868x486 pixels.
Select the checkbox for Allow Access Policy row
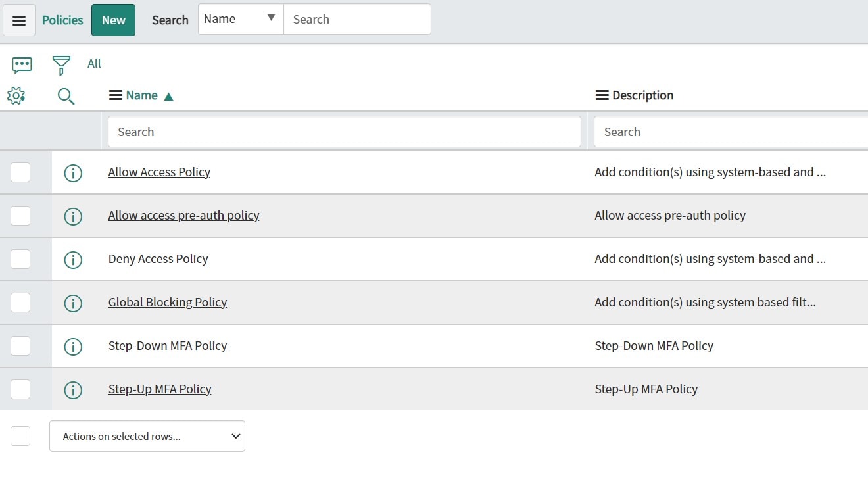(x=20, y=172)
